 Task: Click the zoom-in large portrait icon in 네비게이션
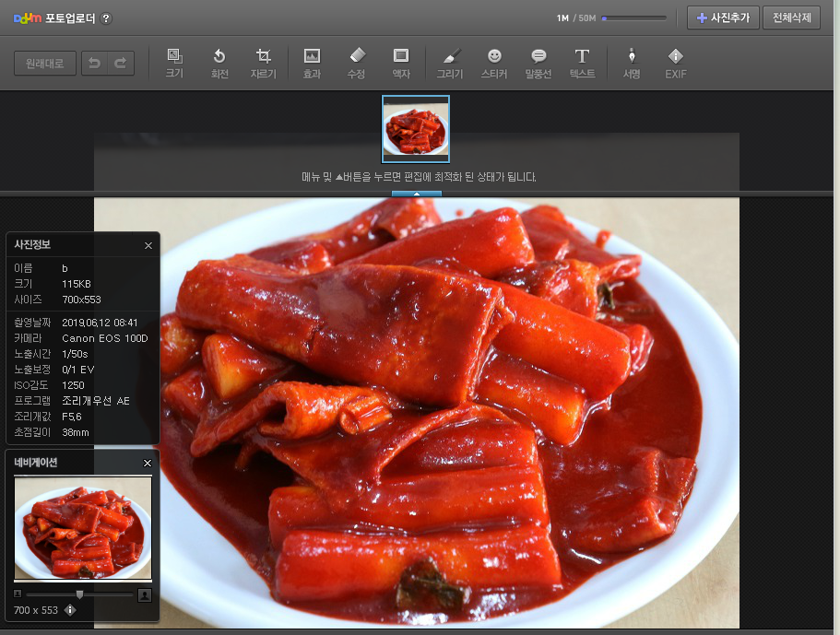tap(145, 594)
